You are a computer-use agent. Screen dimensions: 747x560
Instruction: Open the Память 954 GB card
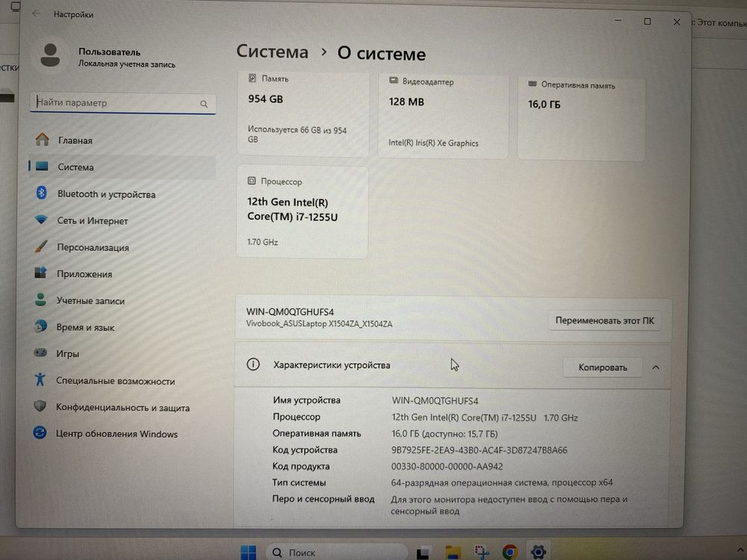click(x=303, y=114)
